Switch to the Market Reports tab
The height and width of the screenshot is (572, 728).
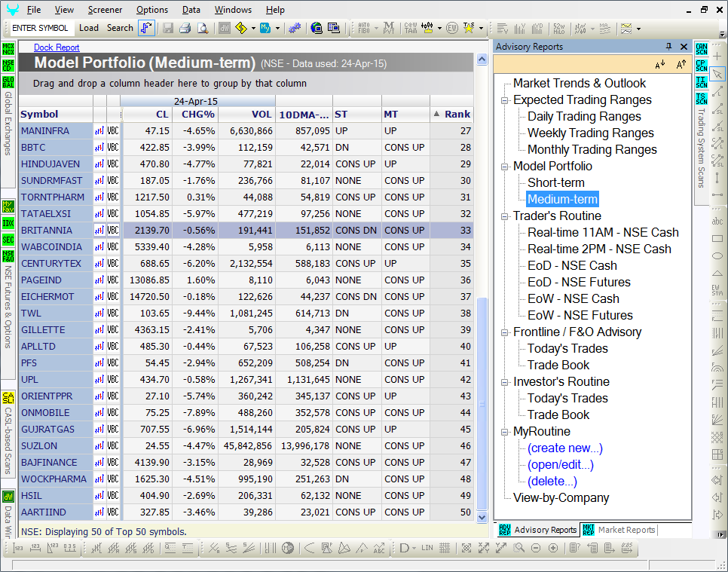click(619, 530)
